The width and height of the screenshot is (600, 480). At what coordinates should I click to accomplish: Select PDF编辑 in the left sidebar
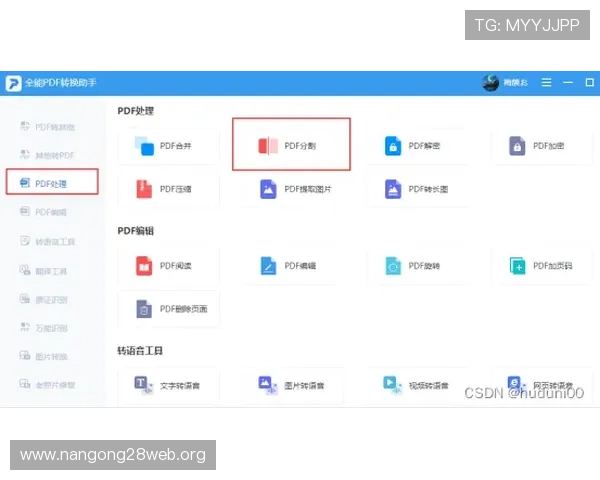[x=43, y=212]
